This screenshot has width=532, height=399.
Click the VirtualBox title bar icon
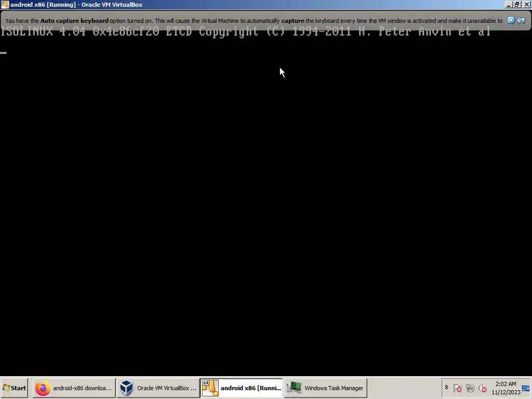click(5, 4)
